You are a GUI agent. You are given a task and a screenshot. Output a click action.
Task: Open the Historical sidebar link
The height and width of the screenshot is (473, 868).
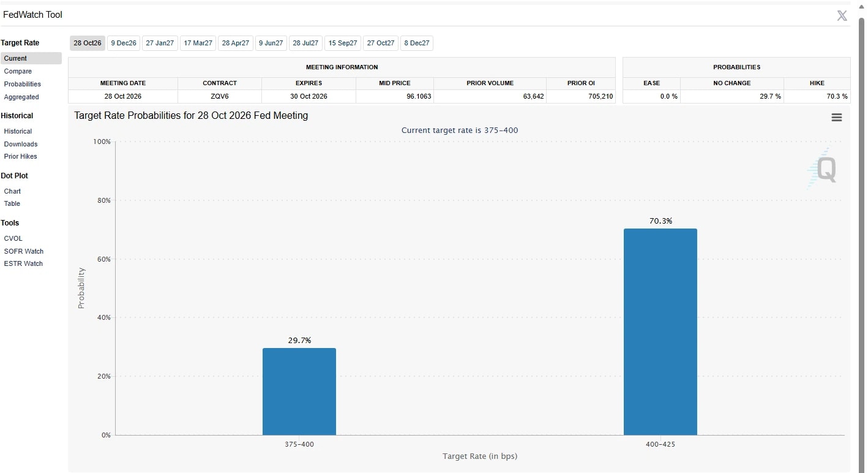(18, 131)
